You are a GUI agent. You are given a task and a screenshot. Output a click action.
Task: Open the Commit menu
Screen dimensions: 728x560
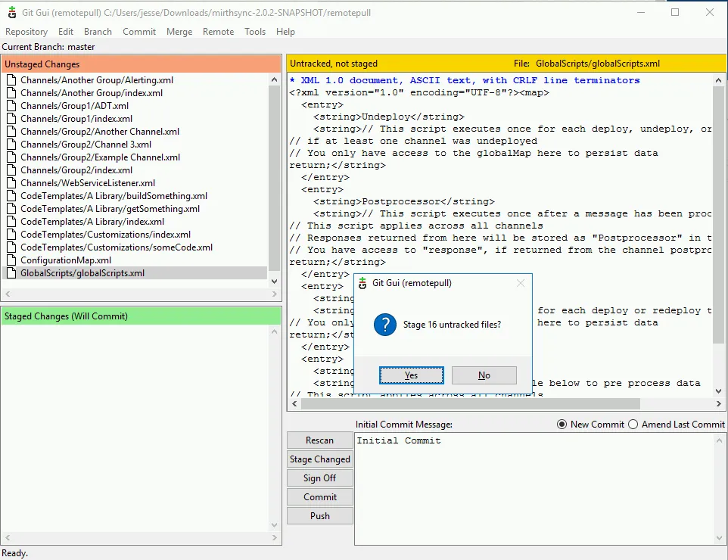tap(139, 32)
